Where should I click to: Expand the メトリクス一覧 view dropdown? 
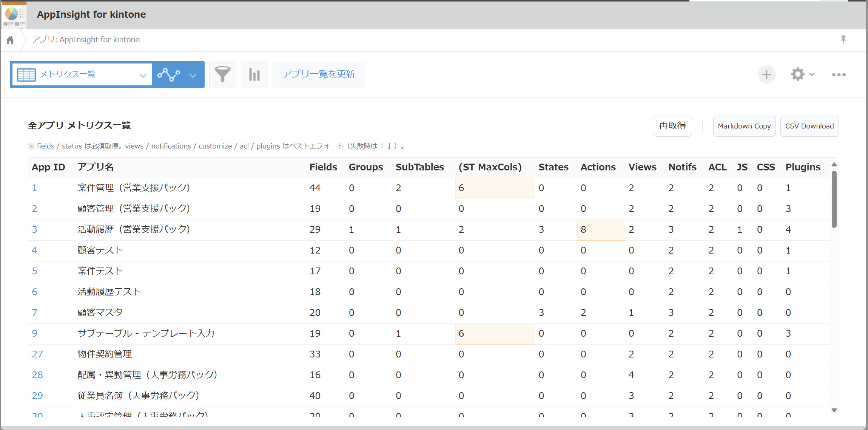(x=143, y=75)
